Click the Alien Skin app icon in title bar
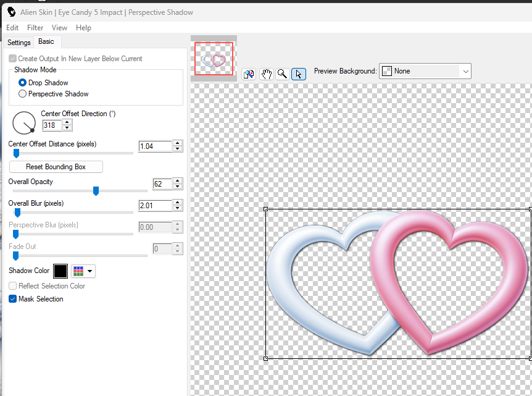Screen dimensions: 532x396 10,12
